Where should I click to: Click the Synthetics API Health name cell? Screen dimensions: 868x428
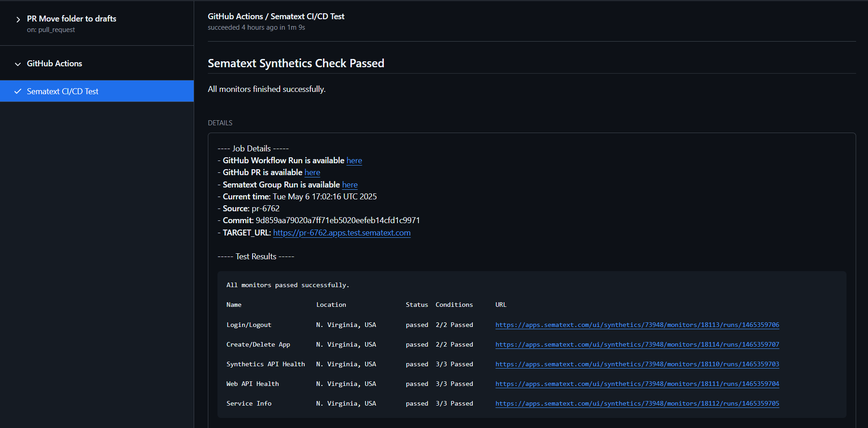click(265, 364)
